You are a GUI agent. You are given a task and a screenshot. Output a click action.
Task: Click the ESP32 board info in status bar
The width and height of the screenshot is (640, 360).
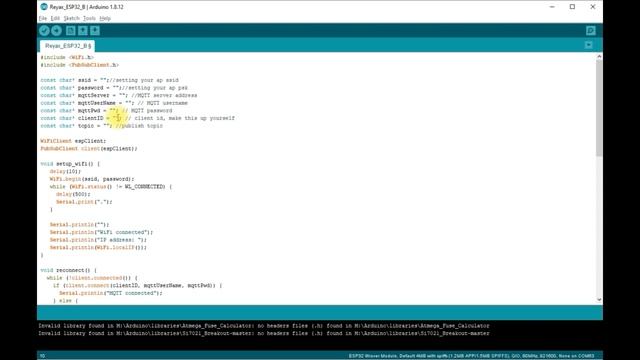(x=471, y=356)
